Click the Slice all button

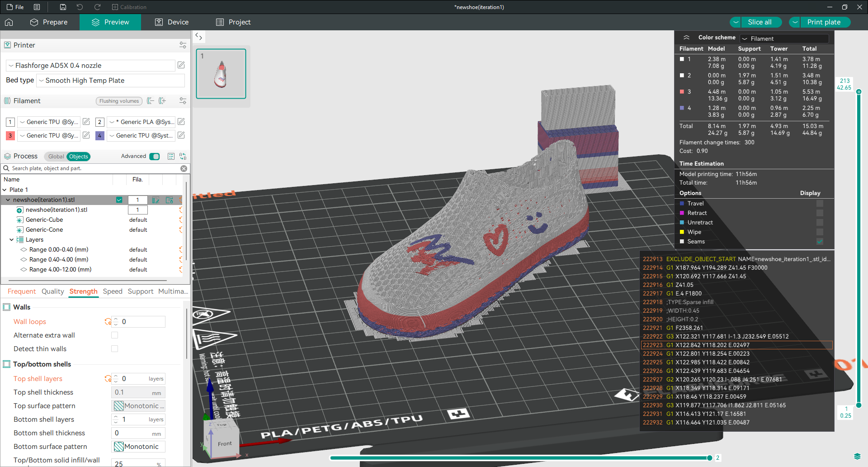pos(759,22)
